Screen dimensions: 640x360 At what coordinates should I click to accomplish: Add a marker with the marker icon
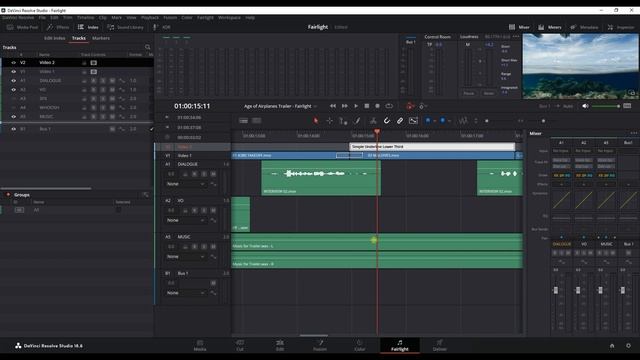tap(442, 121)
